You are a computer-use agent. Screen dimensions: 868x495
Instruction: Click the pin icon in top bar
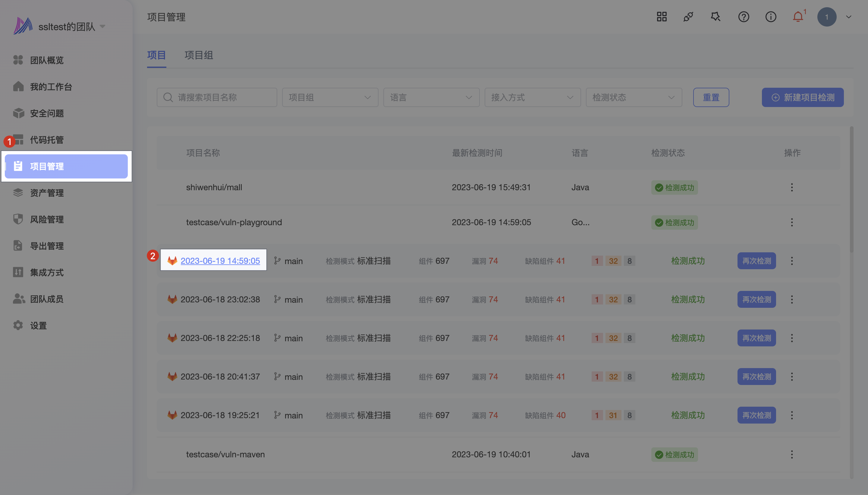pyautogui.click(x=715, y=17)
